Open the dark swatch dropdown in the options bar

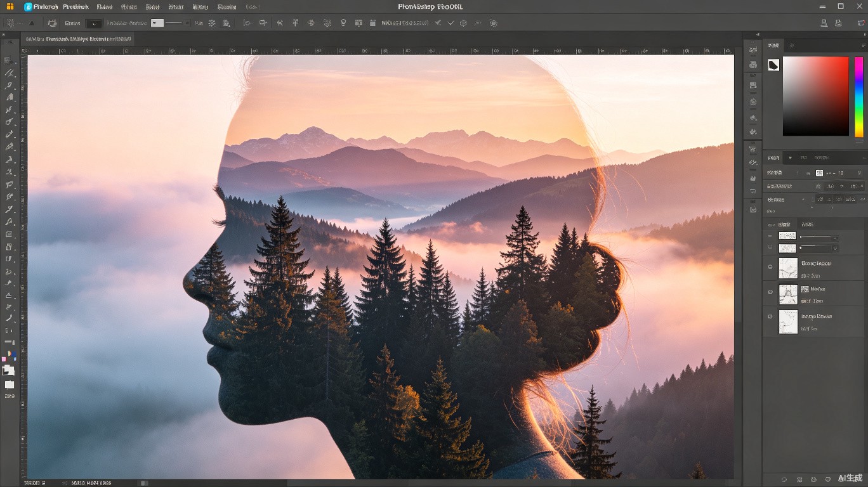click(x=93, y=23)
